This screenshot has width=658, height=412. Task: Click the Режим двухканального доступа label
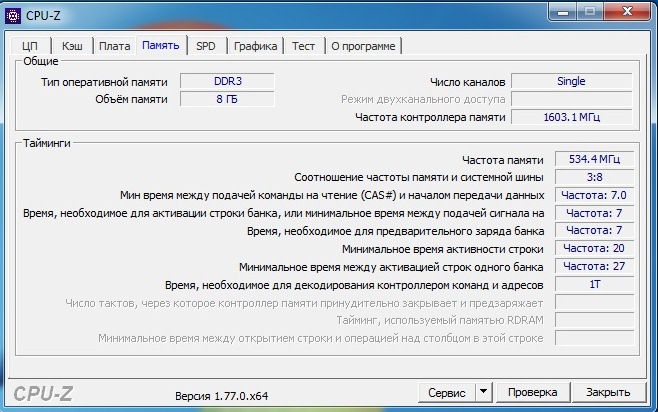(423, 99)
